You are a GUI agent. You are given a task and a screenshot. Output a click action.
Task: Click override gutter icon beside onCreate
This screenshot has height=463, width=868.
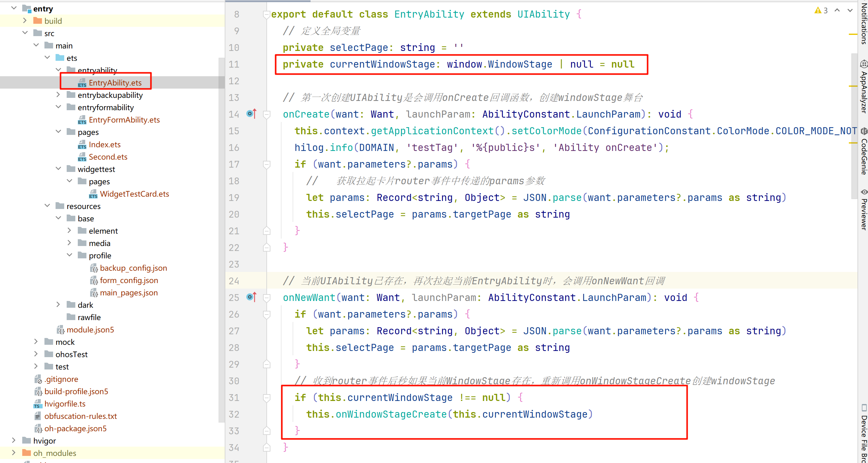[x=251, y=114]
